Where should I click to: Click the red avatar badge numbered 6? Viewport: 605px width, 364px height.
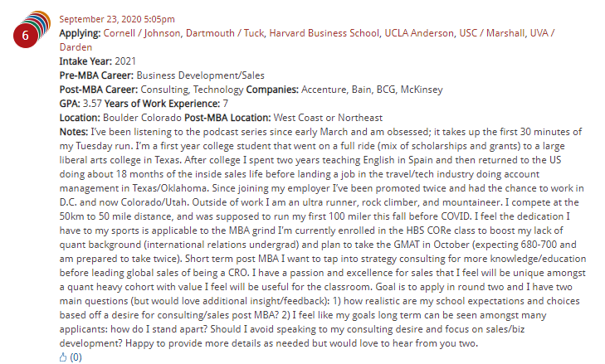coord(26,38)
